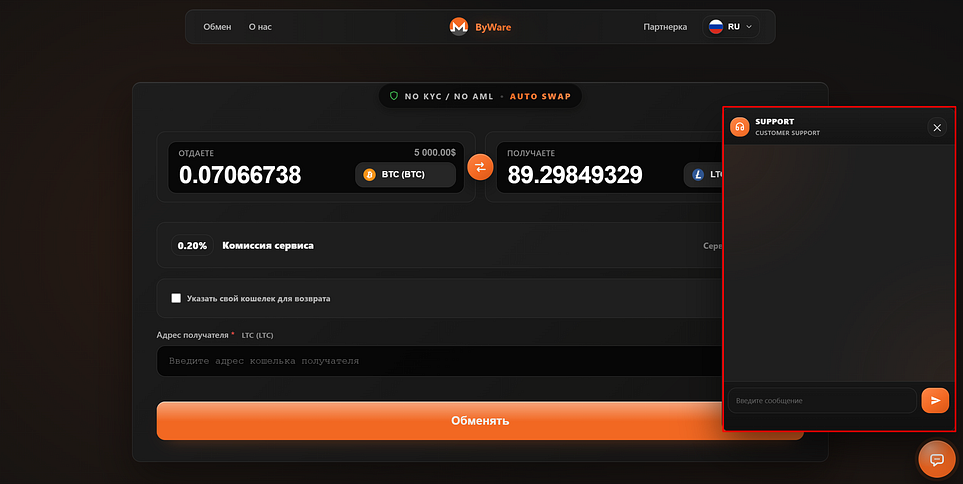963x484 pixels.
Task: Click the ByWare logo icon
Action: point(459,27)
